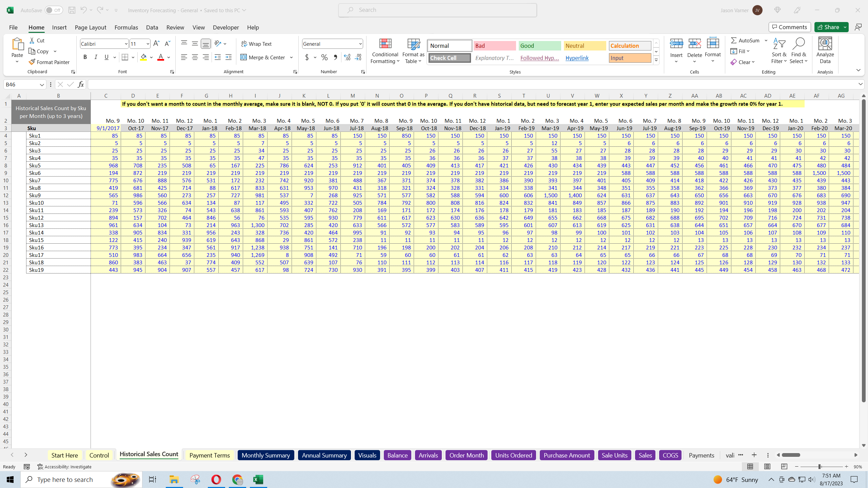Open the Formulas ribbon tab
Image resolution: width=868 pixels, height=488 pixels.
coord(126,27)
